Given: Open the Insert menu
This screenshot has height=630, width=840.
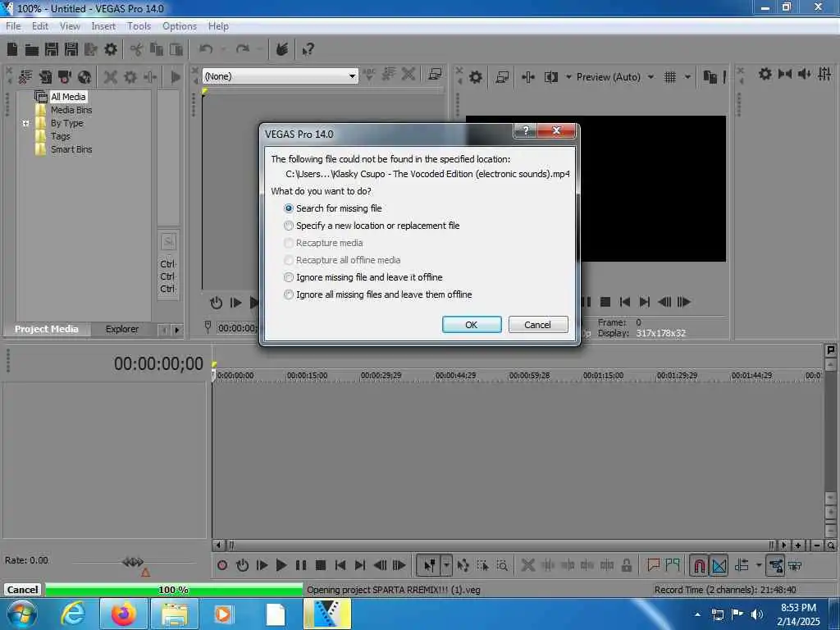Looking at the screenshot, I should [x=103, y=26].
